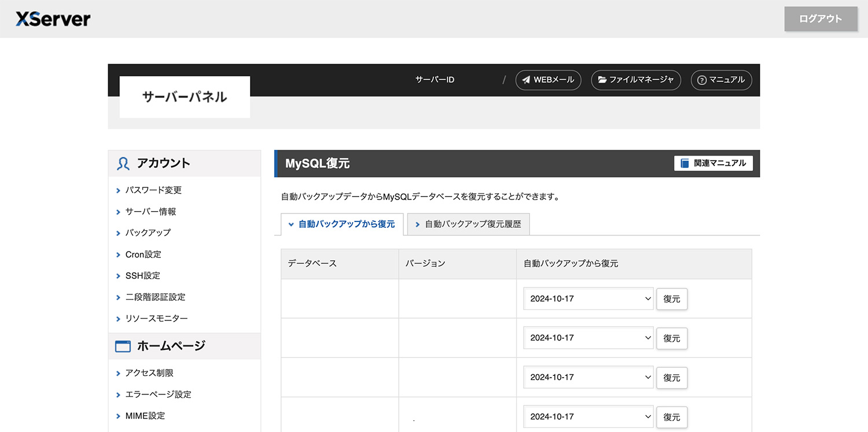Click the サーバーパネル title
The height and width of the screenshot is (432, 868).
tap(185, 97)
